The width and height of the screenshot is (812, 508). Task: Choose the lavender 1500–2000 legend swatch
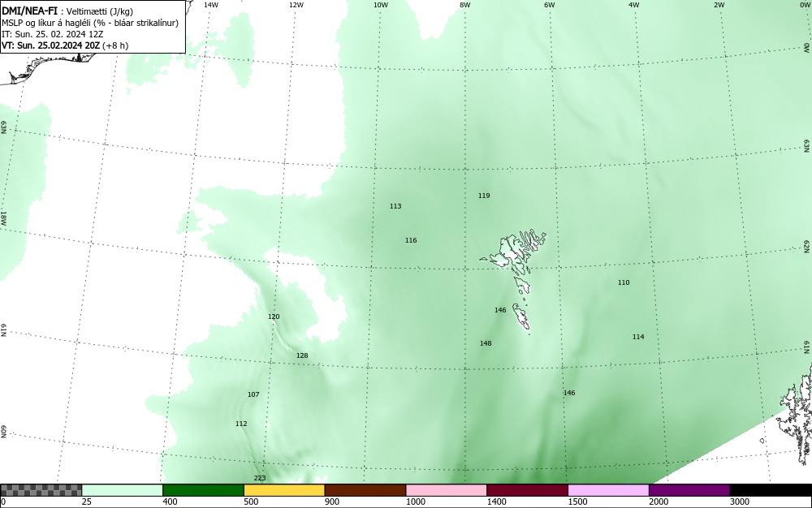(608, 490)
